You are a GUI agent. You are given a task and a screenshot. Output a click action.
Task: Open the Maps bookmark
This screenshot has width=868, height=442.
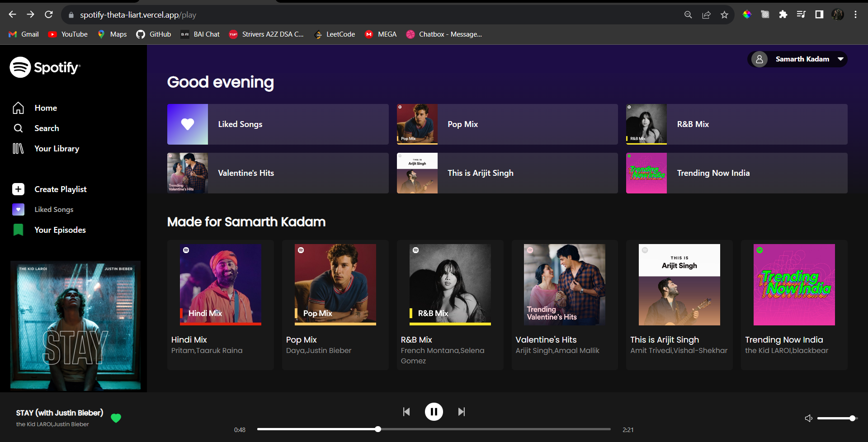(x=112, y=34)
